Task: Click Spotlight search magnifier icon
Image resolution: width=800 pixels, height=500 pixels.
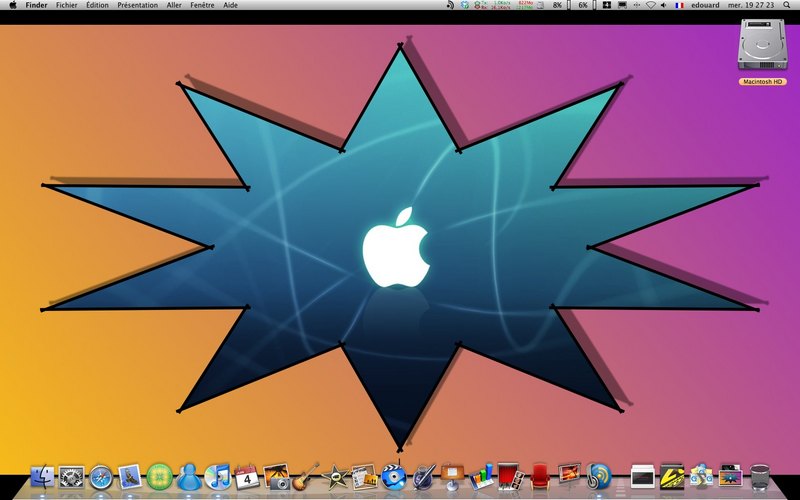Action: tap(787, 5)
